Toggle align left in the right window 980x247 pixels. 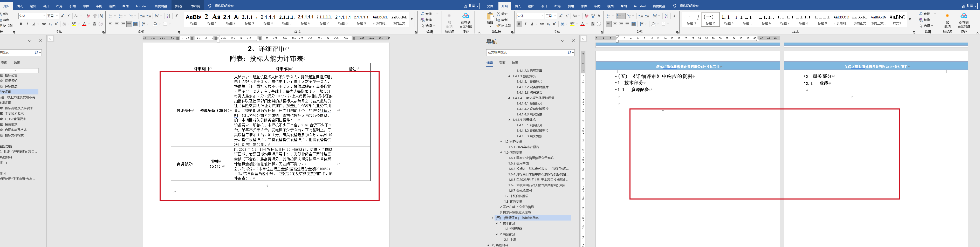pos(609,24)
